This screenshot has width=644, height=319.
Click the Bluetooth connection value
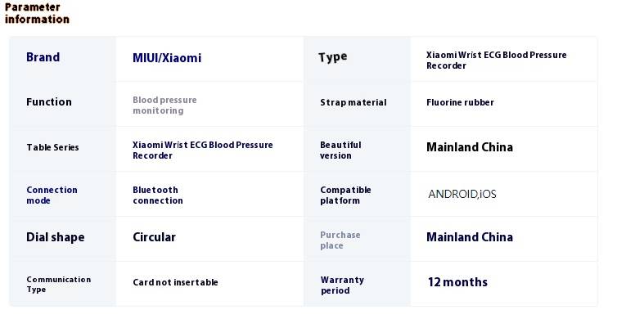pyautogui.click(x=158, y=195)
